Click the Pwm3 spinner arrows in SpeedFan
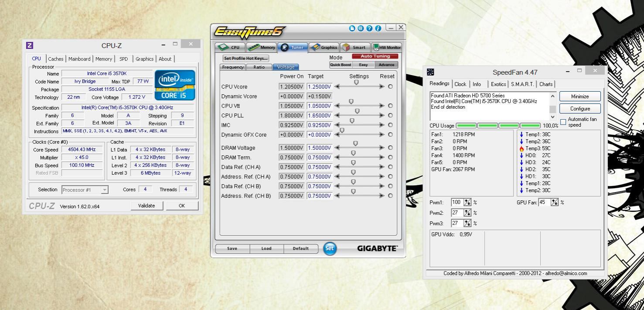Image resolution: width=644 pixels, height=310 pixels. click(x=467, y=223)
